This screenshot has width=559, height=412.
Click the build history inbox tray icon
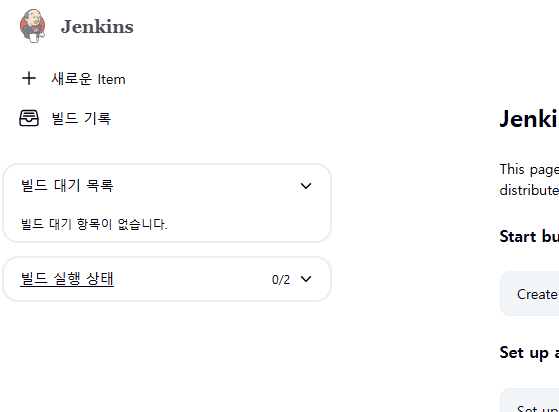(x=29, y=118)
